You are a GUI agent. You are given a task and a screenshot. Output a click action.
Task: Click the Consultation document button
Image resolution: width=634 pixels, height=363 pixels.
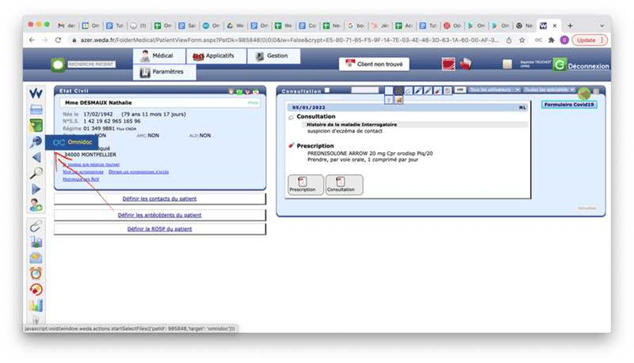coord(344,185)
